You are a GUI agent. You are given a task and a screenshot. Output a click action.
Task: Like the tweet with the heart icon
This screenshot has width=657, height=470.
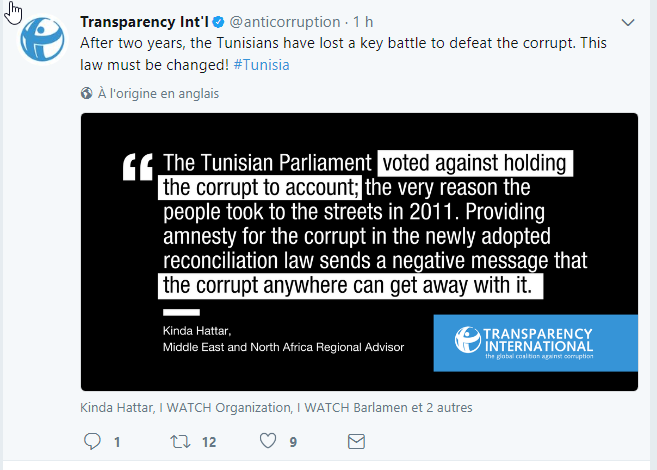(x=268, y=440)
